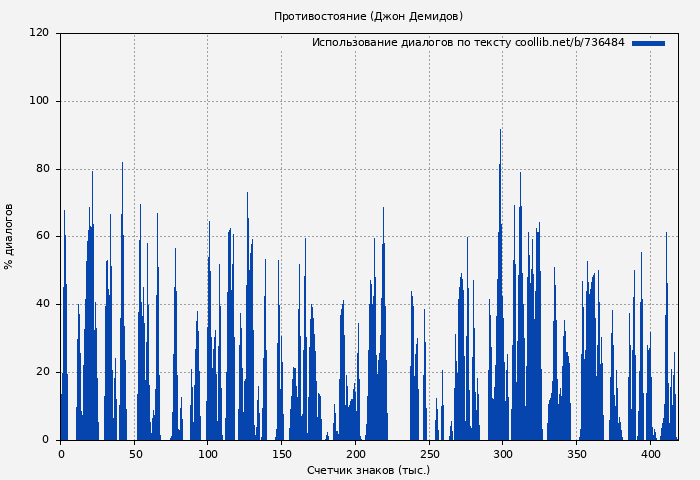Click the legend text mentioning coollib.net/b/736484
700x480 pixels.
(468, 43)
